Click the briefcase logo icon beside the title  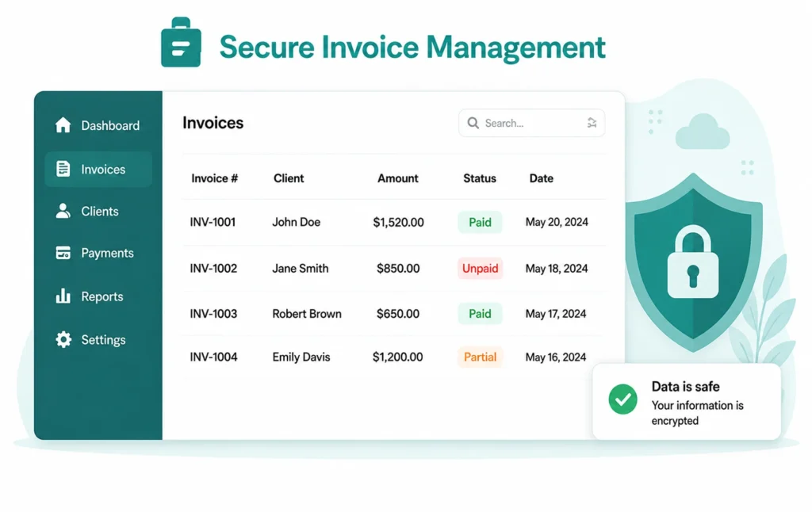tap(181, 43)
